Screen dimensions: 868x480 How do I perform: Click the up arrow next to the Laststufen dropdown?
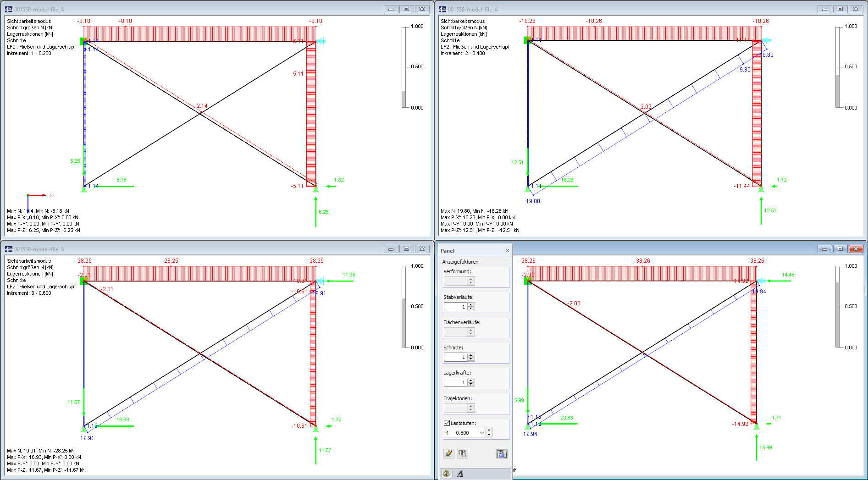tap(489, 430)
